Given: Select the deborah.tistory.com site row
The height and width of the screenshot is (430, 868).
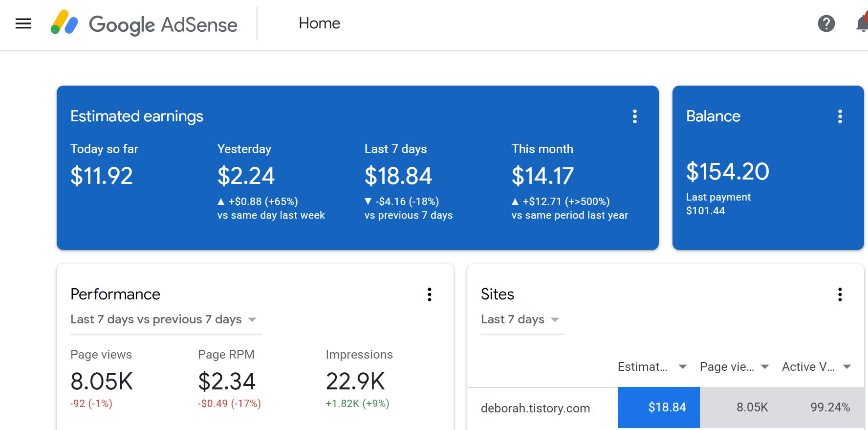Looking at the screenshot, I should tap(666, 407).
